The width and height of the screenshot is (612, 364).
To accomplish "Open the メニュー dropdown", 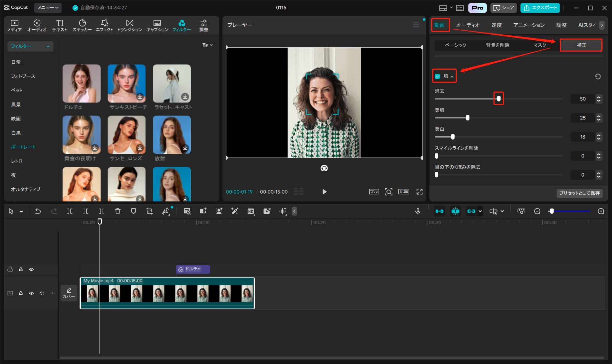I will point(48,7).
